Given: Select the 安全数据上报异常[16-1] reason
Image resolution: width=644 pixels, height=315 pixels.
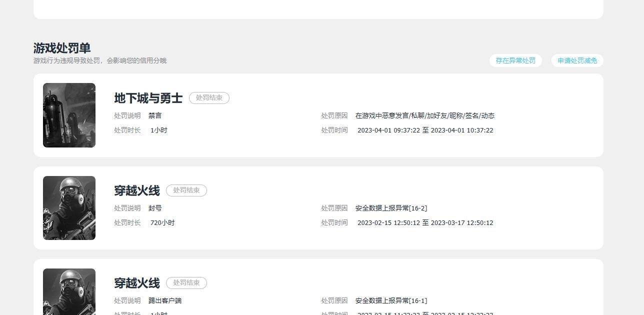Looking at the screenshot, I should tap(391, 300).
